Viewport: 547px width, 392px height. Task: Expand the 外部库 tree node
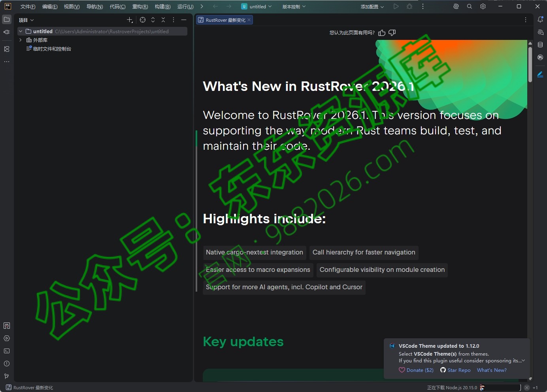(x=21, y=40)
